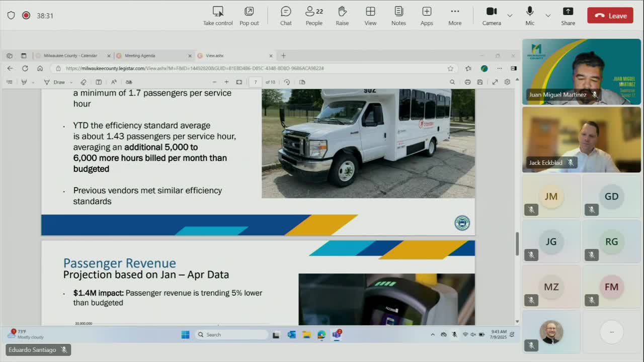Select the MZ participant tile

click(551, 287)
